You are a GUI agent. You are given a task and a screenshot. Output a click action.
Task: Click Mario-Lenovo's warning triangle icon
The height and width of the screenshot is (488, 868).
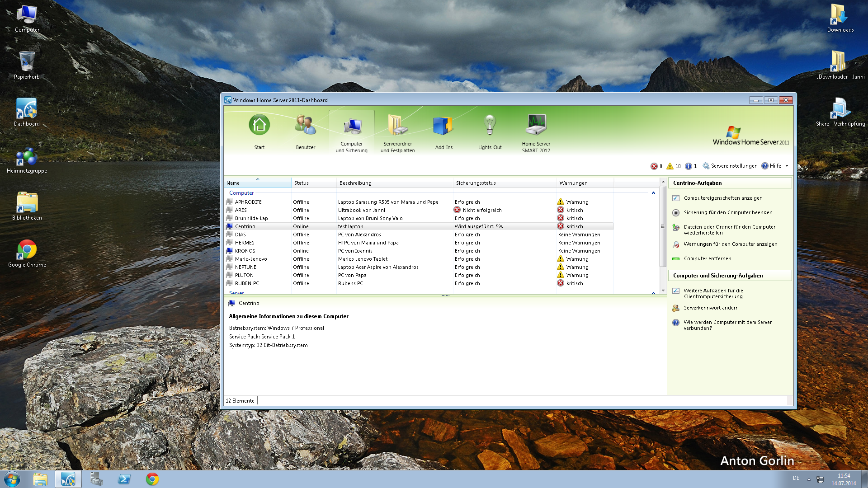click(561, 258)
